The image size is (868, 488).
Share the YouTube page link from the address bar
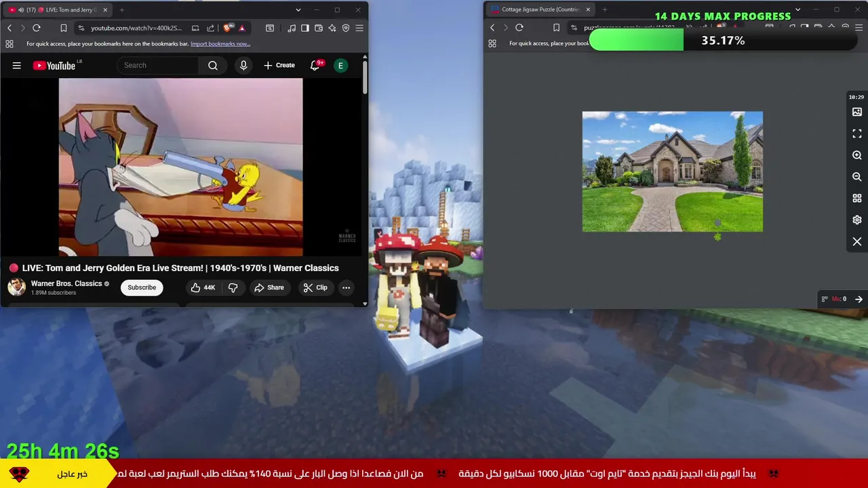pos(210,28)
